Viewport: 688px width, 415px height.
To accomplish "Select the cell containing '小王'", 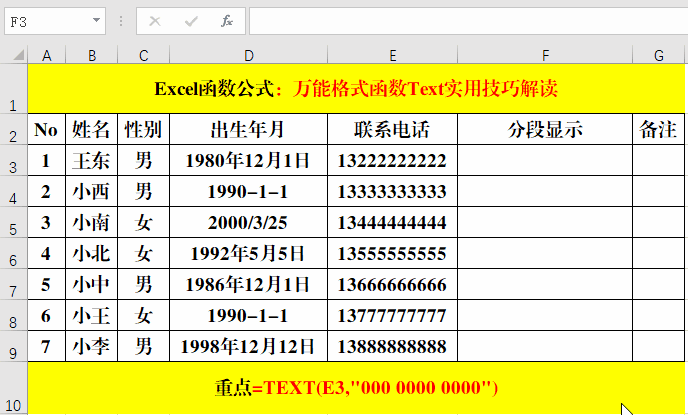I will tap(92, 315).
